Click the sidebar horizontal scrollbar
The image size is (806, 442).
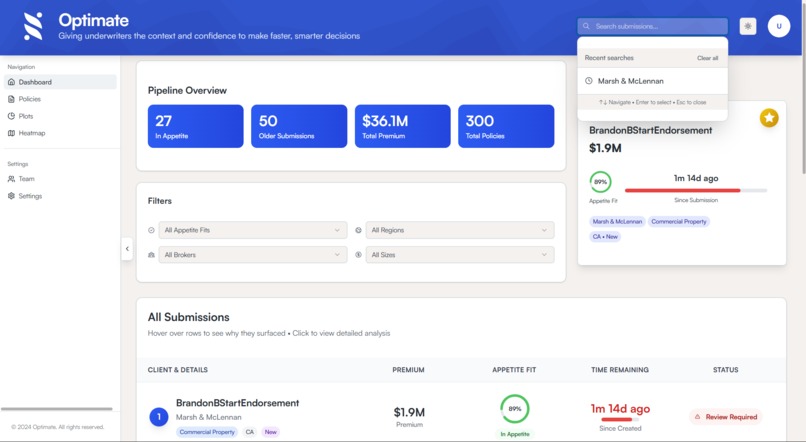(57, 409)
